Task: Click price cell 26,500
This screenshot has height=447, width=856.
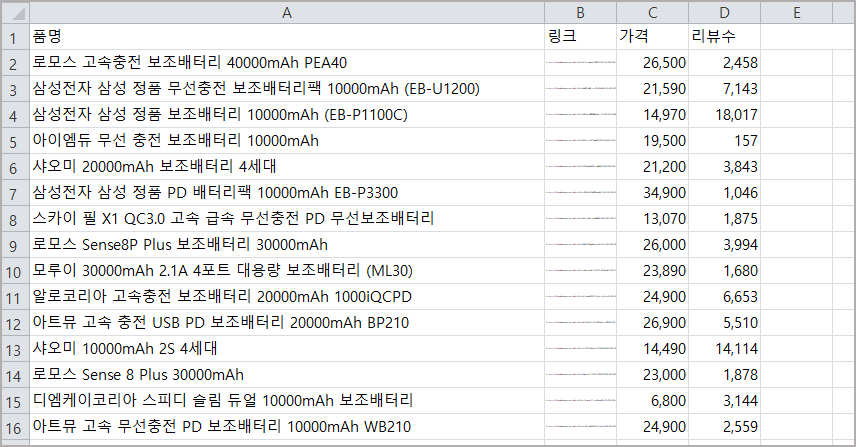Action: (x=652, y=63)
